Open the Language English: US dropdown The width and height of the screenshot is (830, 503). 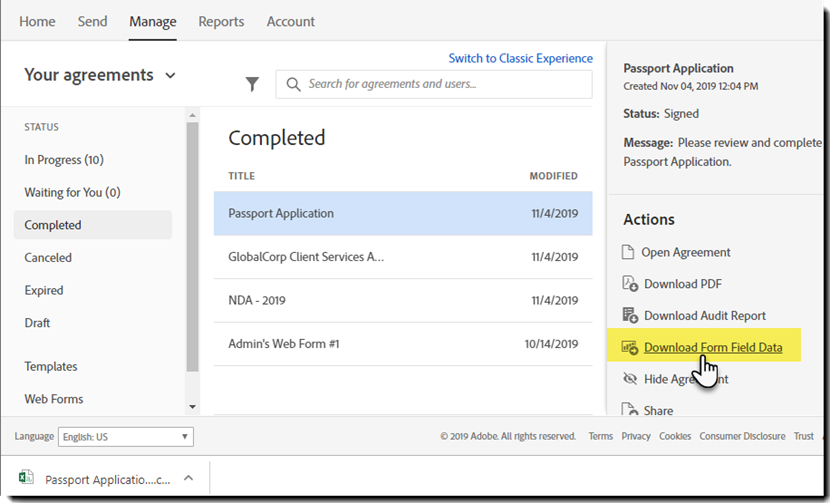coord(126,437)
